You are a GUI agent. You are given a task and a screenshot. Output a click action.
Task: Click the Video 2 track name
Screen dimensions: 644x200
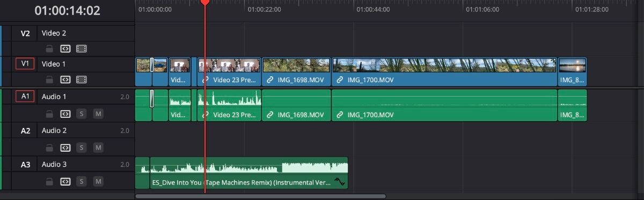click(x=54, y=33)
